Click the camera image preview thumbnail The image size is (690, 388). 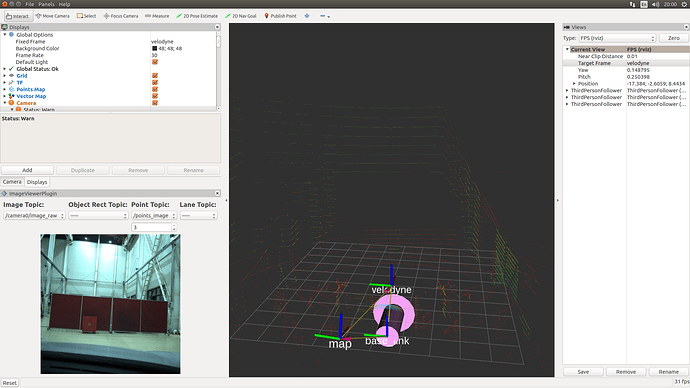click(x=110, y=304)
